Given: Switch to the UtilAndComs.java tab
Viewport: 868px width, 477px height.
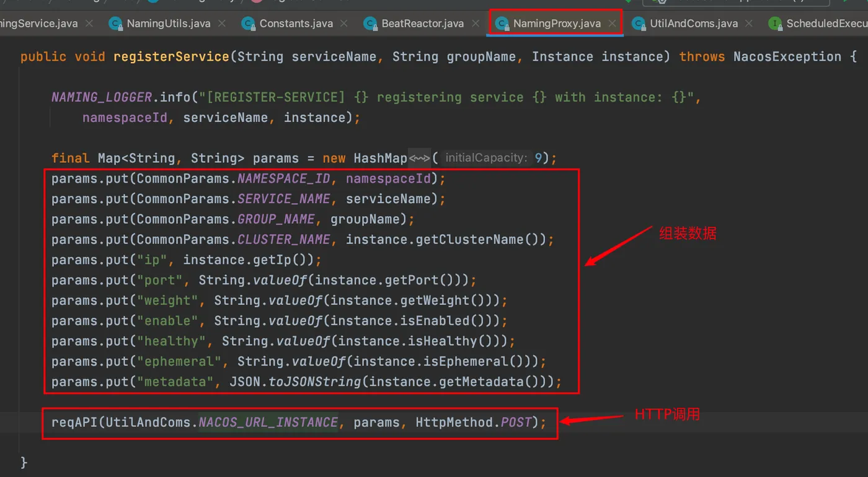Looking at the screenshot, I should click(x=694, y=24).
